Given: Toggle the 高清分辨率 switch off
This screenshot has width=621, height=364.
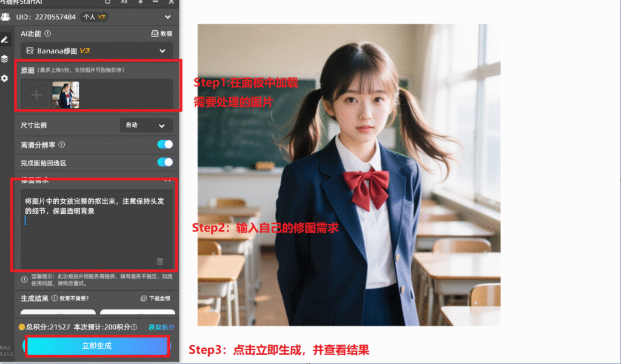Looking at the screenshot, I should (x=164, y=145).
